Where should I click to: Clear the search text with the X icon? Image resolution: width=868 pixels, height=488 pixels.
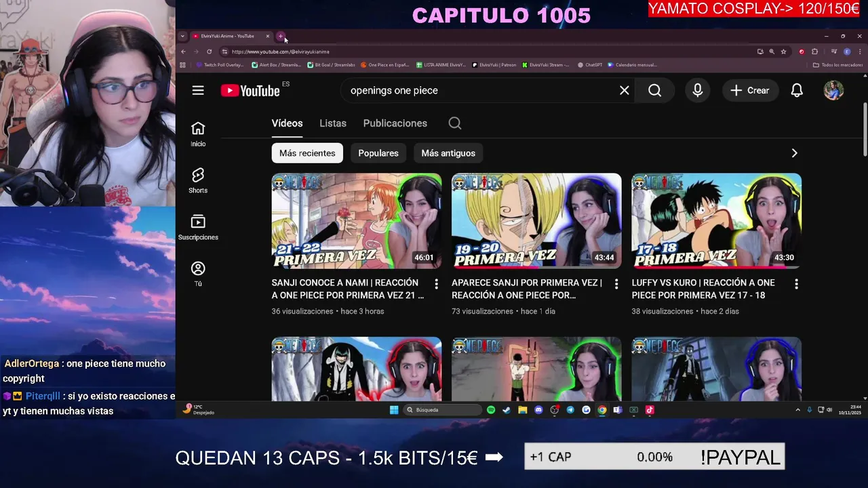tap(625, 90)
